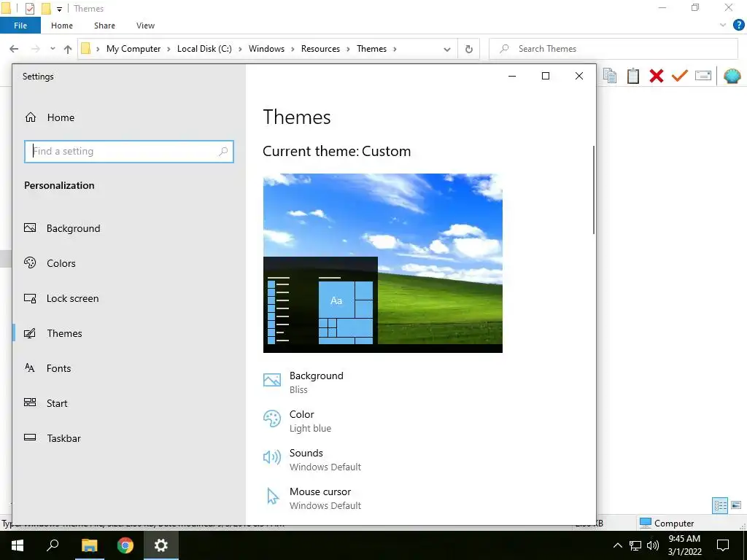Expand the ribbon with the chevron
The height and width of the screenshot is (560, 747).
tap(723, 26)
